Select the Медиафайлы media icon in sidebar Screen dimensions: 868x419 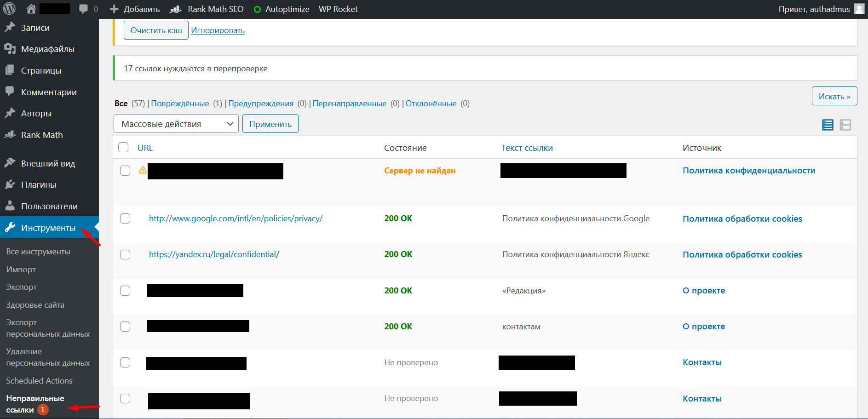[x=10, y=48]
